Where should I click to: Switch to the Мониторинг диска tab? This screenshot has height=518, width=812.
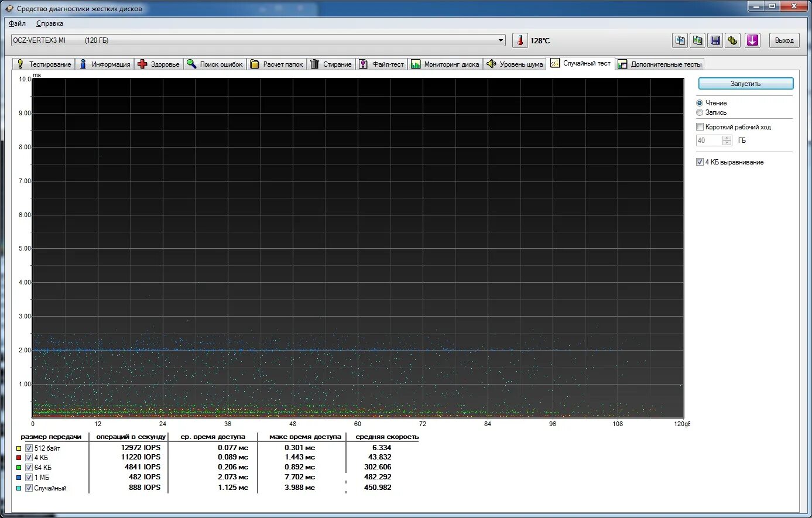[446, 64]
